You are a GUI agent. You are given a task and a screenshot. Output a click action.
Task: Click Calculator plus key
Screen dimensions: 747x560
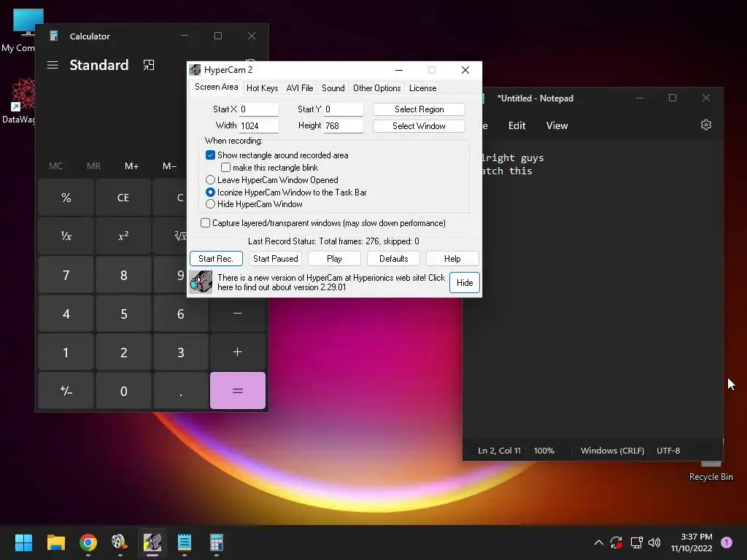[238, 352]
